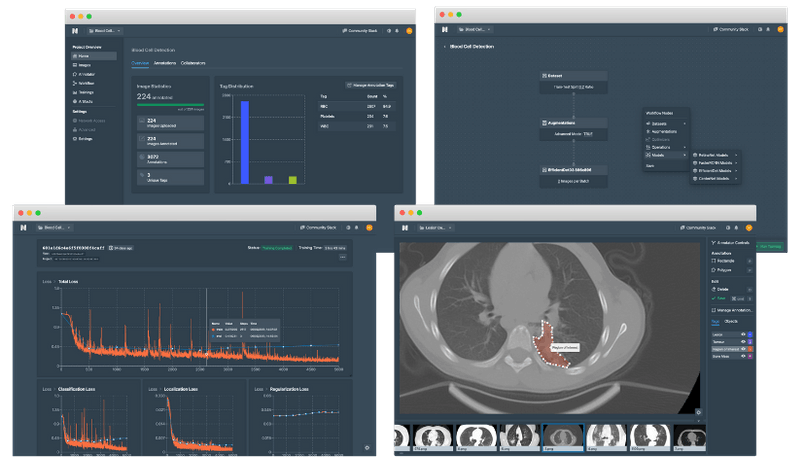Expand the RetinaNet Models submenu entry
Viewport: 800px width, 466px height.
[715, 155]
